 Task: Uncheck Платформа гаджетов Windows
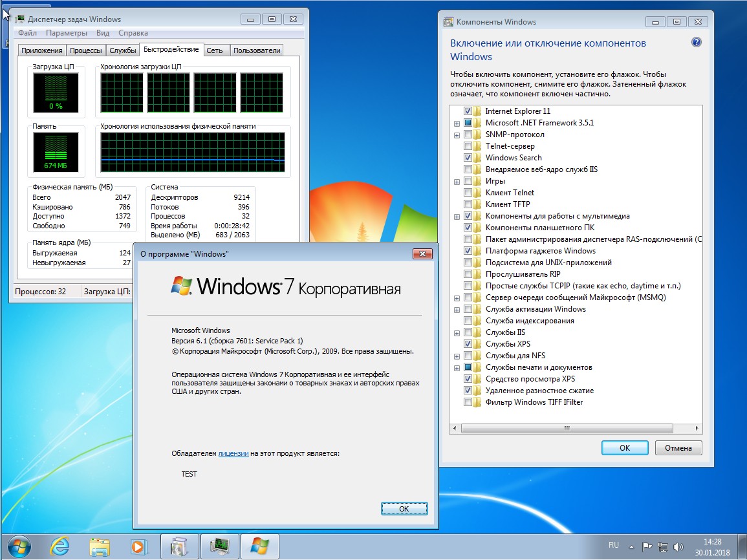[x=468, y=251]
